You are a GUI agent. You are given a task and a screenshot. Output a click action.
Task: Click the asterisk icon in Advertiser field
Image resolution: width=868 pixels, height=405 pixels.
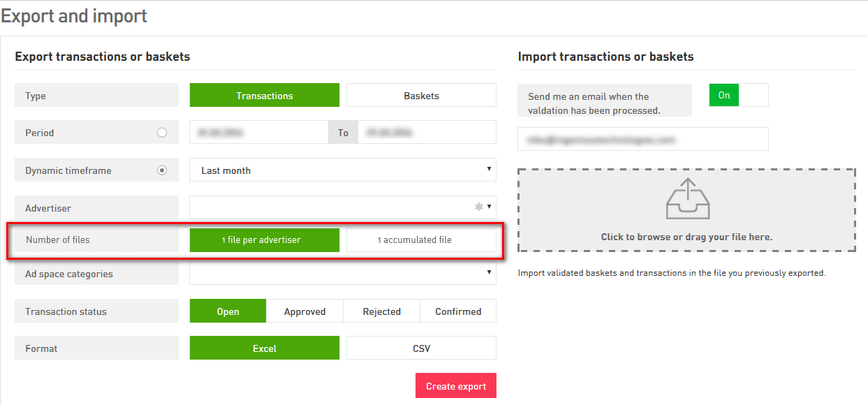(479, 207)
